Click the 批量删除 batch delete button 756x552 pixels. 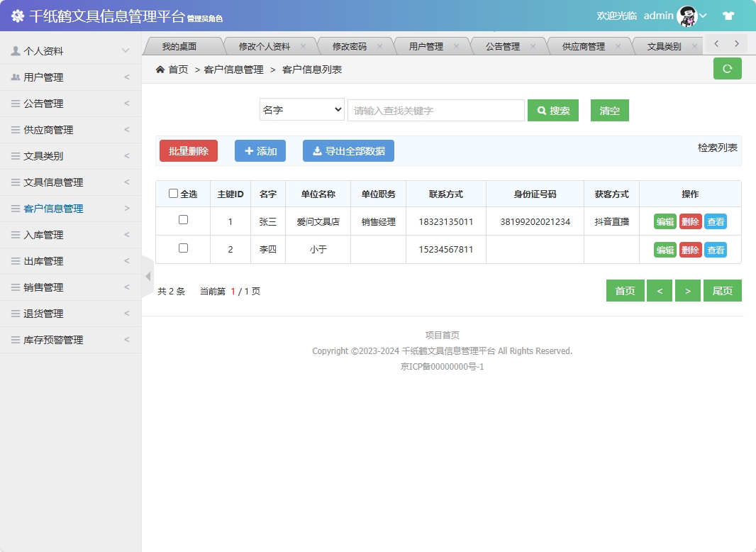(188, 150)
